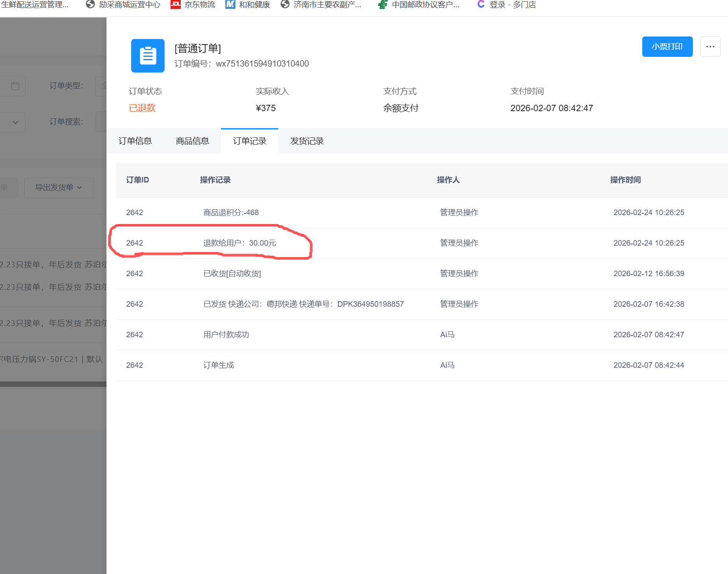Switch to the 商品信息 tab

192,141
